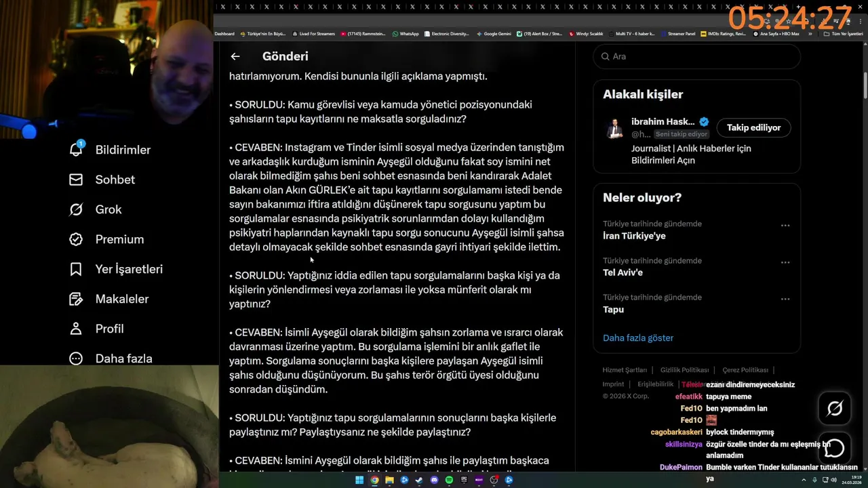
Task: Click İbrahim Haskoloğlu's avatar
Action: tap(614, 128)
